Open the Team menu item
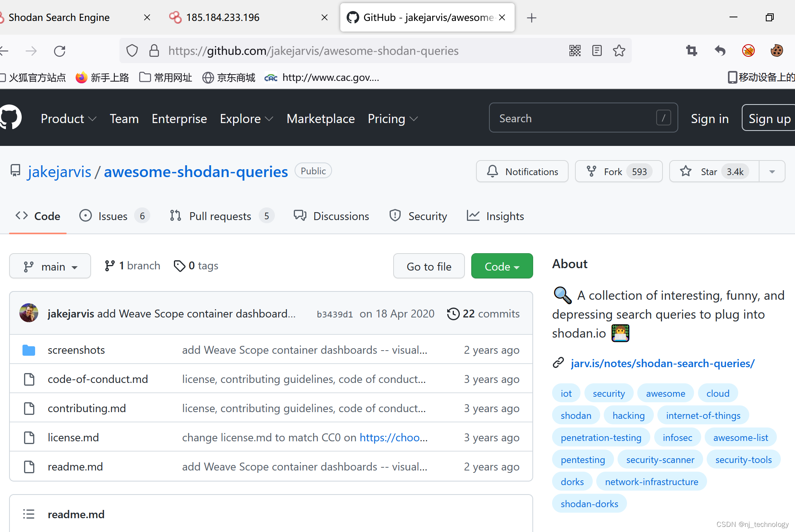Viewport: 795px width, 532px height. (x=124, y=119)
